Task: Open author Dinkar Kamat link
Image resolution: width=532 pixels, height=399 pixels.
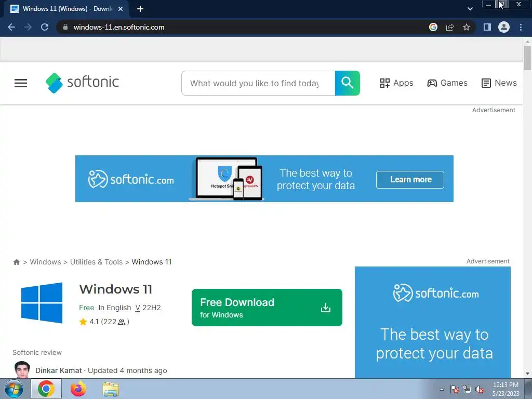Action: pyautogui.click(x=58, y=370)
